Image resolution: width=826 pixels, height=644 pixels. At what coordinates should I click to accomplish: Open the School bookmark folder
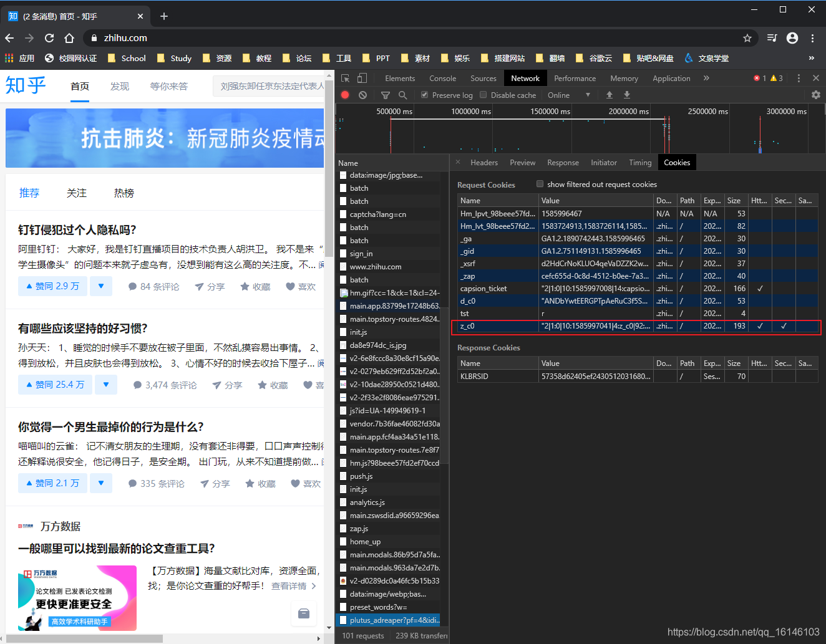point(127,58)
